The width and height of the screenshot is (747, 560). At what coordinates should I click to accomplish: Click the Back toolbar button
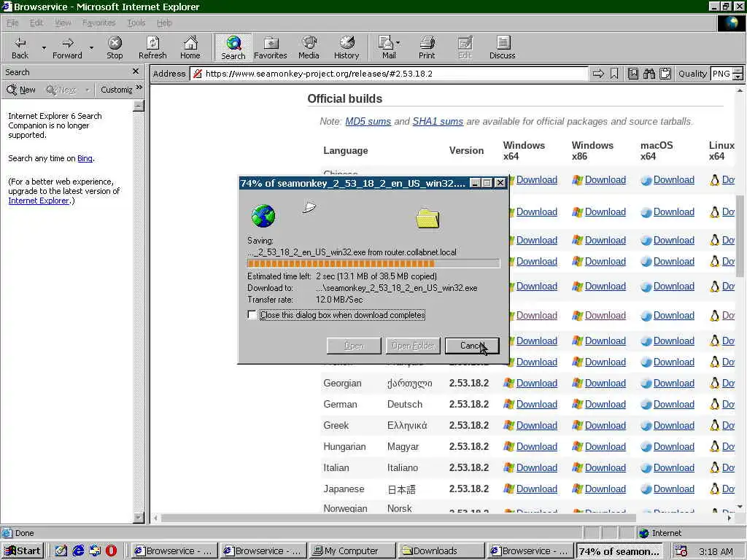[20, 47]
